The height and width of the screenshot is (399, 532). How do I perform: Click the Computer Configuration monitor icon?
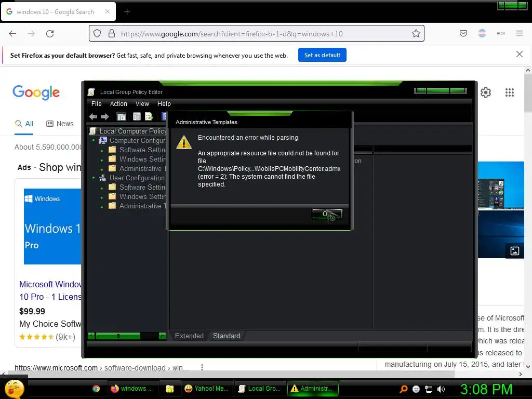coord(103,140)
